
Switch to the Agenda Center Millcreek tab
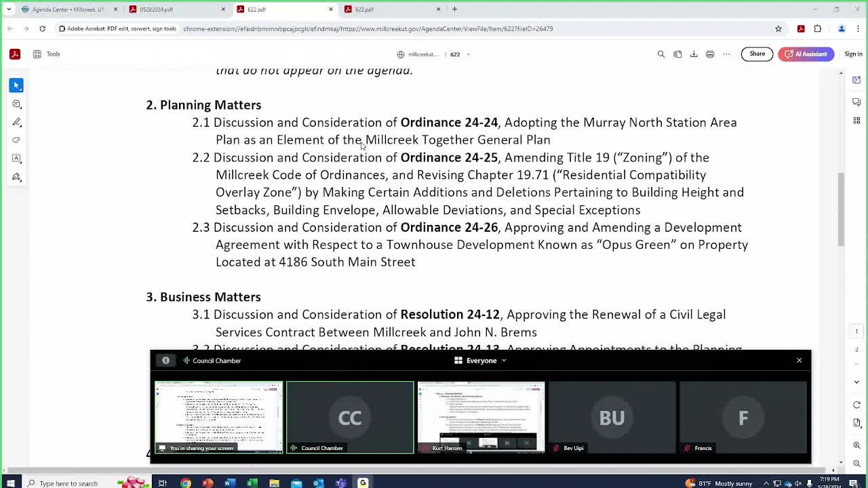(x=68, y=9)
